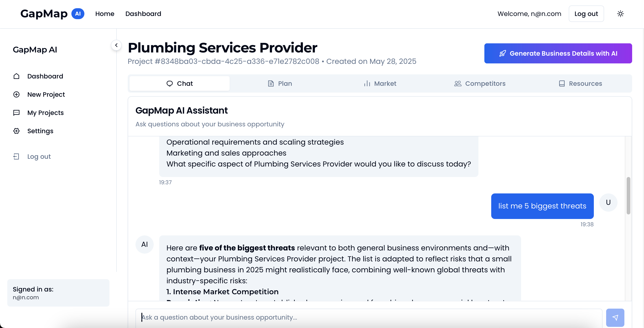Image resolution: width=644 pixels, height=328 pixels.
Task: Click the blue AI badge logo
Action: 78,14
